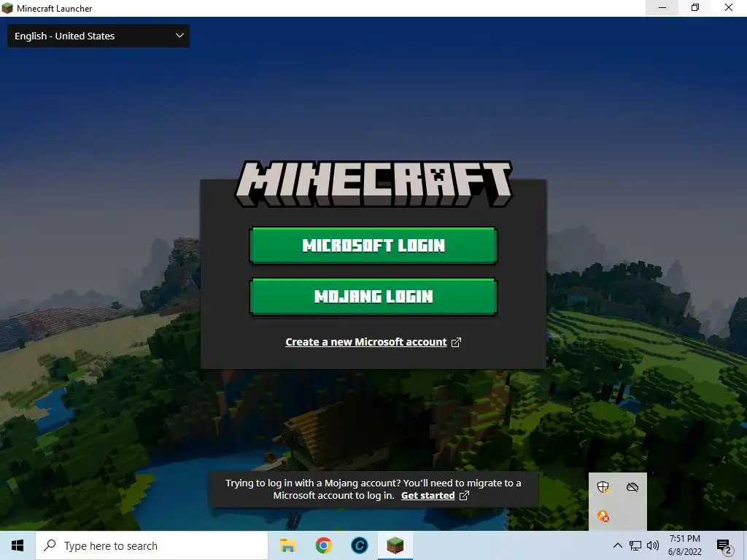747x560 pixels.
Task: Minimize the Minecraft Launcher window
Action: (662, 7)
